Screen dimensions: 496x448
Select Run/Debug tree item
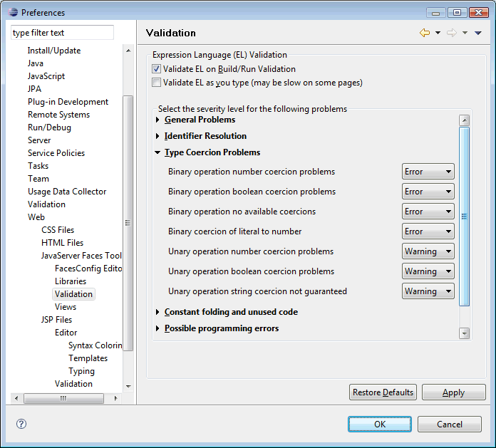[x=49, y=127]
